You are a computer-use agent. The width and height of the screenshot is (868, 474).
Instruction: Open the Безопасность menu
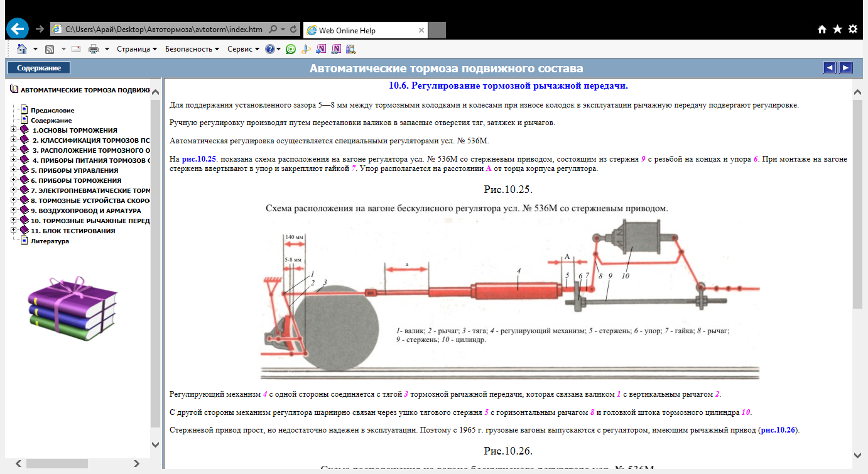point(192,48)
